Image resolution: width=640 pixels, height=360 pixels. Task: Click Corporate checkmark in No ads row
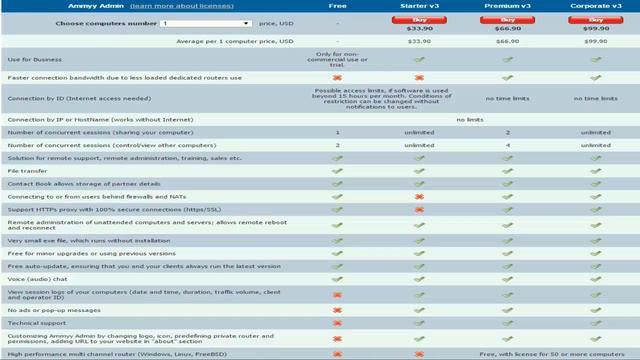pos(596,310)
